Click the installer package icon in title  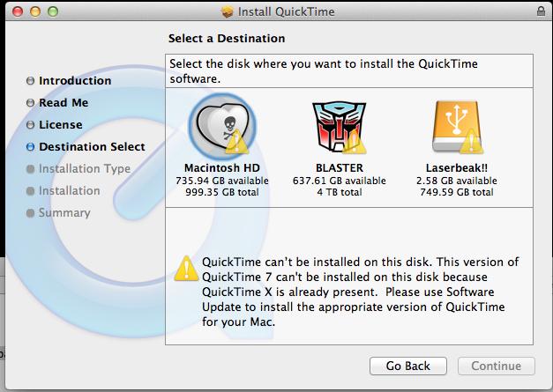(x=228, y=11)
